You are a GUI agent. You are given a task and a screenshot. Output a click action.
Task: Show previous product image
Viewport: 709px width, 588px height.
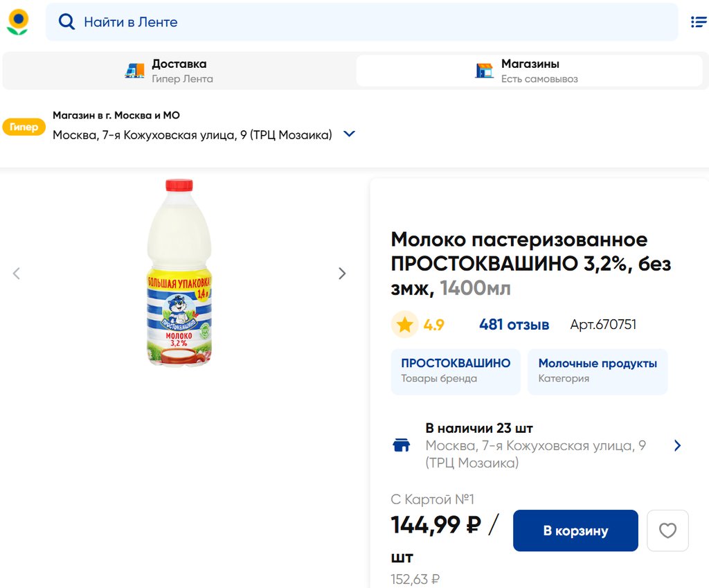(17, 274)
